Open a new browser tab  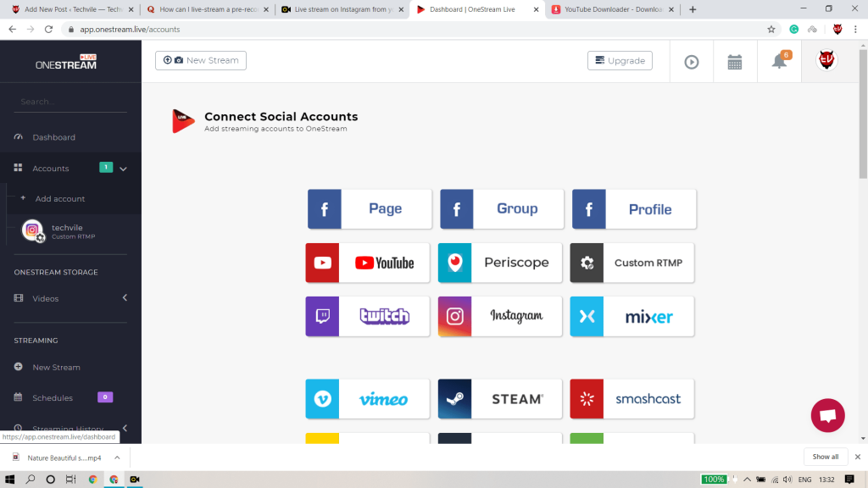(x=693, y=9)
